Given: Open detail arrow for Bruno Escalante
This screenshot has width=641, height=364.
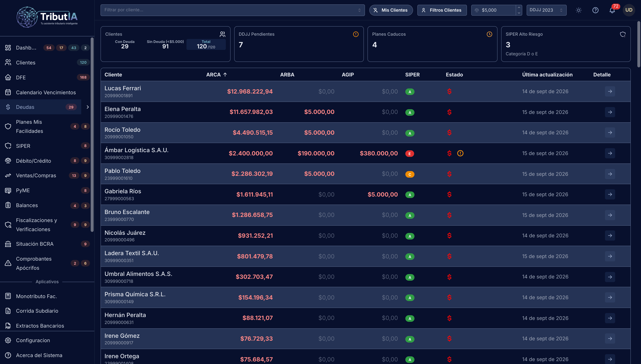Looking at the screenshot, I should tap(610, 215).
